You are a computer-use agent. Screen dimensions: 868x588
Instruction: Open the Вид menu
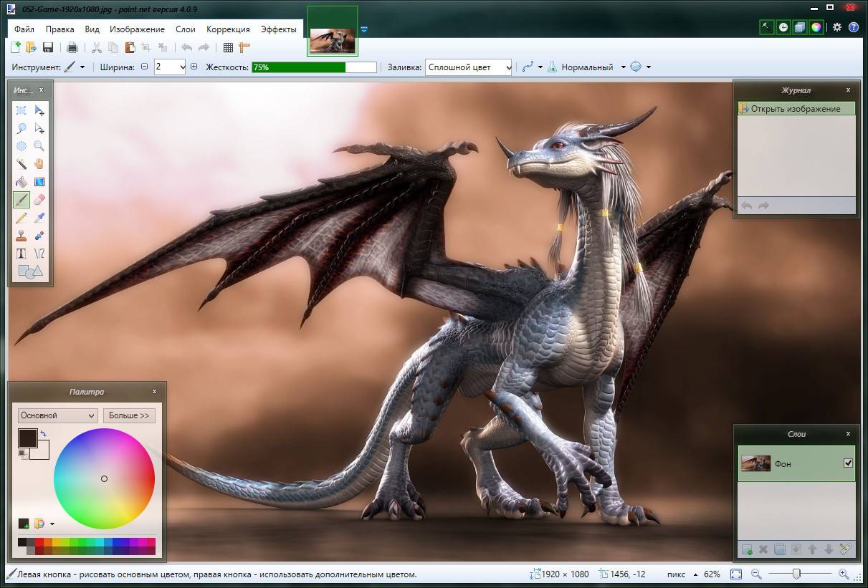click(92, 29)
